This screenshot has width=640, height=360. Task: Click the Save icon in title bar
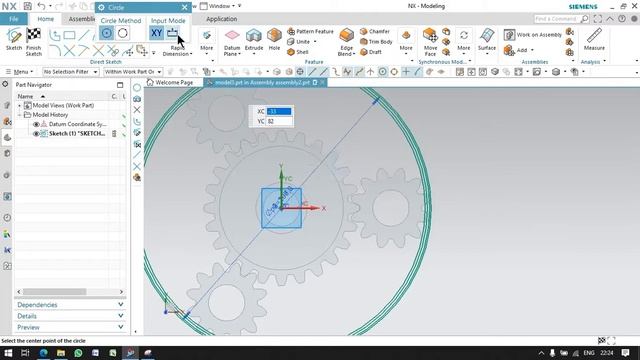point(27,6)
